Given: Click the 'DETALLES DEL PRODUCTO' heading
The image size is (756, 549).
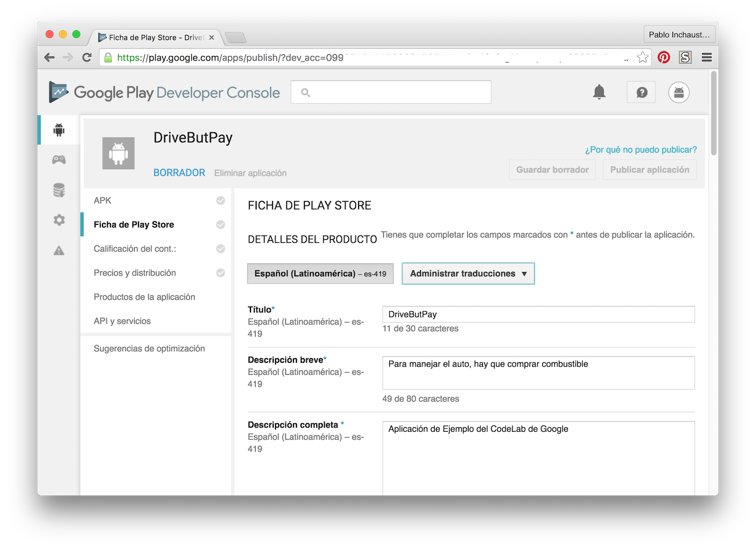Looking at the screenshot, I should [x=312, y=239].
